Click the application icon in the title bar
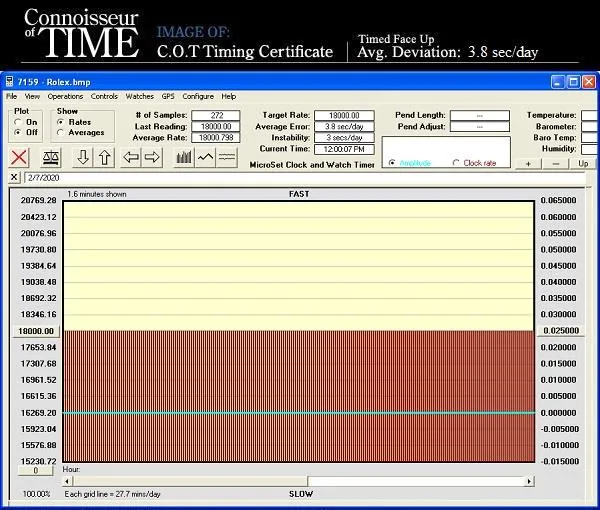Viewport: 600px width, 510px height. tap(10, 82)
